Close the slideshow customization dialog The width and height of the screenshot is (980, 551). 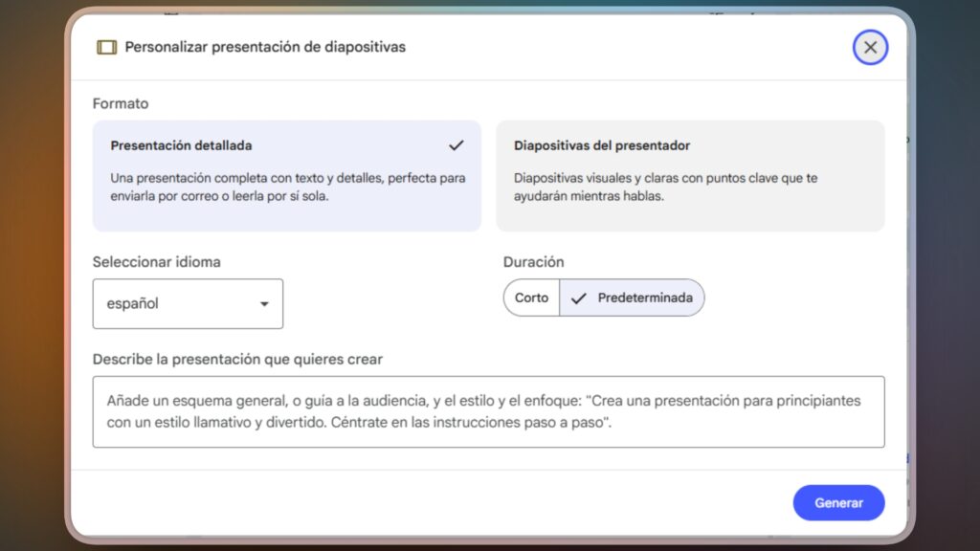(870, 47)
